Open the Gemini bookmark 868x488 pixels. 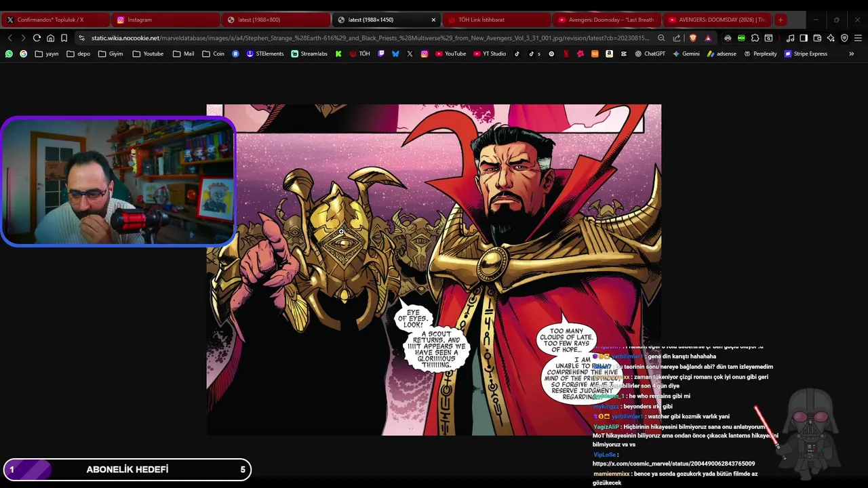pos(686,54)
